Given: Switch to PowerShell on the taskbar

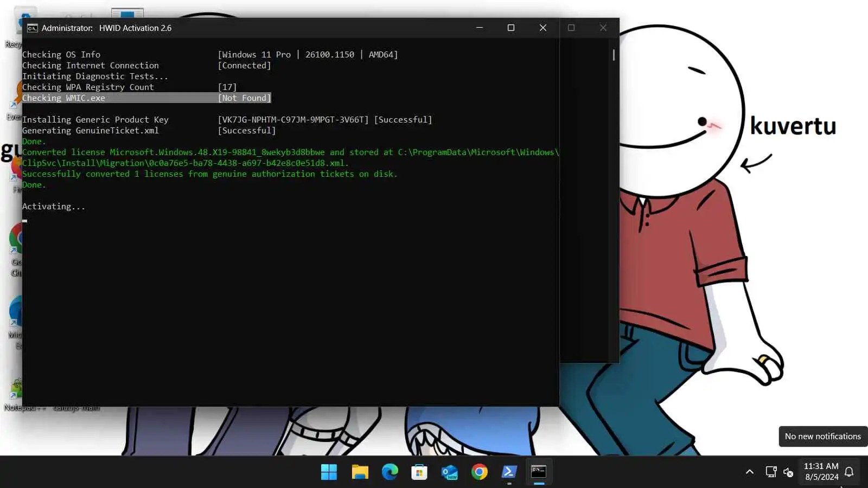Looking at the screenshot, I should 509,472.
